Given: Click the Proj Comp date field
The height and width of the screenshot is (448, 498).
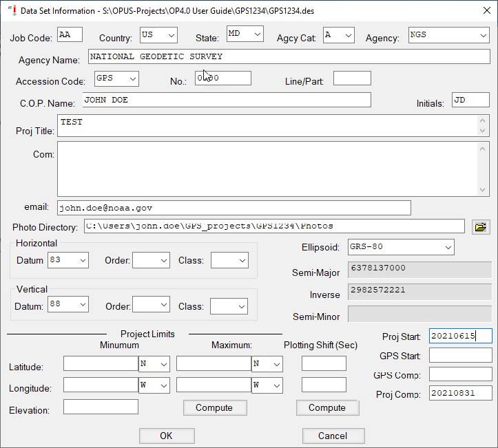Looking at the screenshot, I should [461, 393].
